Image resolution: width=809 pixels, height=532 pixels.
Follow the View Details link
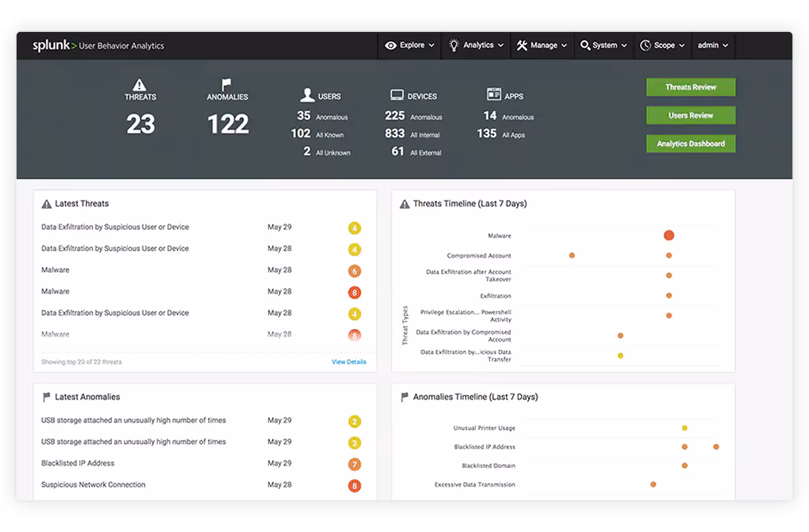(x=349, y=362)
